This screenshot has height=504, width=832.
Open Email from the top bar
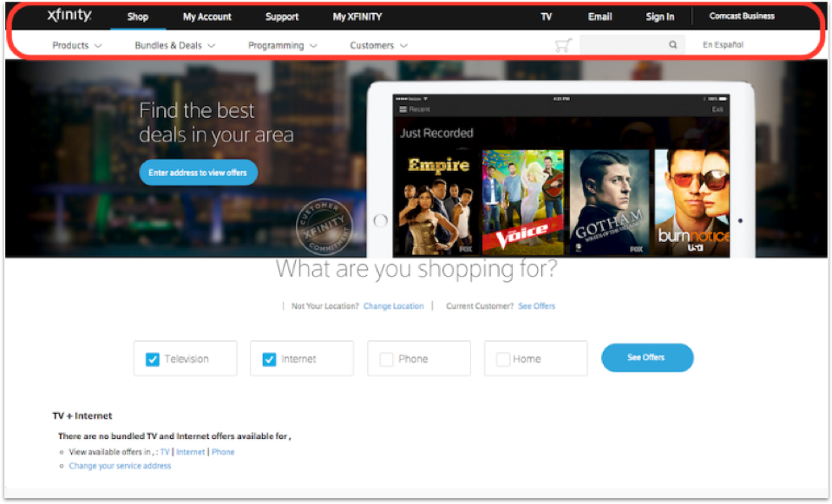(x=600, y=16)
